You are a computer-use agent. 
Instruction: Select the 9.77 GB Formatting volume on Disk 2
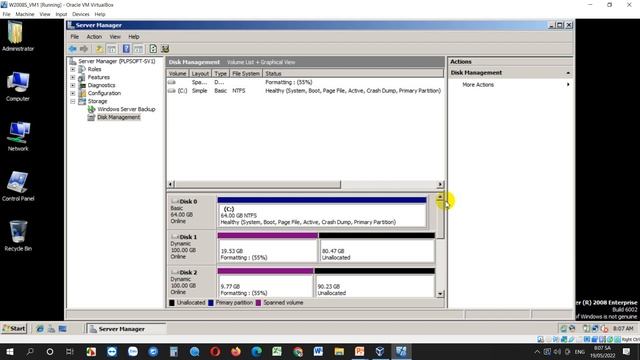point(265,282)
